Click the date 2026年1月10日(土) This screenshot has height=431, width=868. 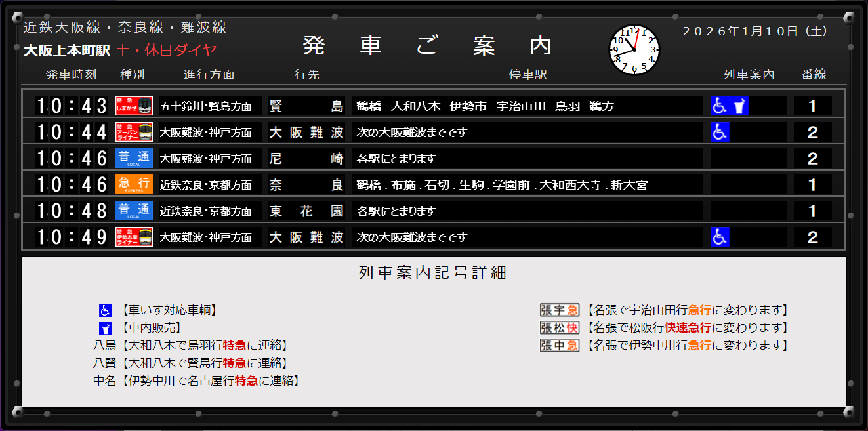(755, 31)
